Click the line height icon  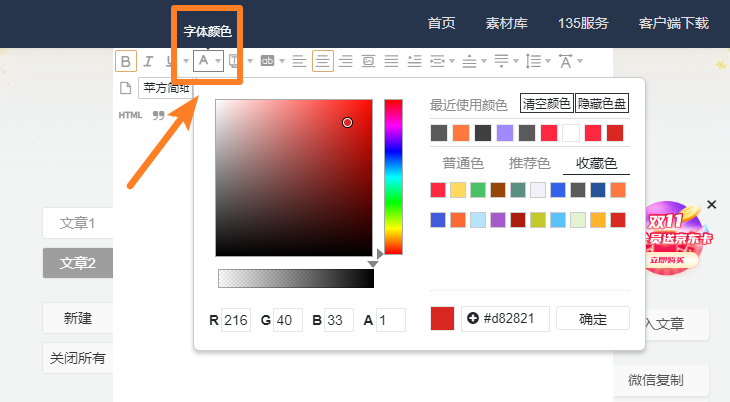click(533, 61)
